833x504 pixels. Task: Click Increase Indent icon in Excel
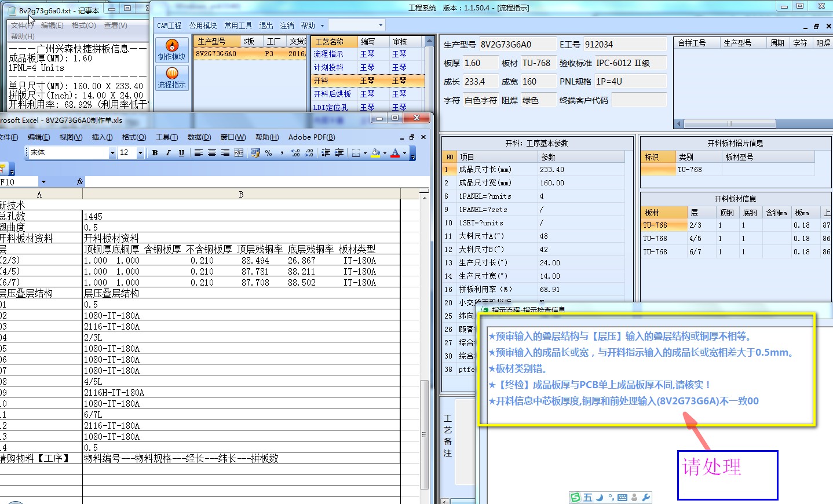point(339,153)
